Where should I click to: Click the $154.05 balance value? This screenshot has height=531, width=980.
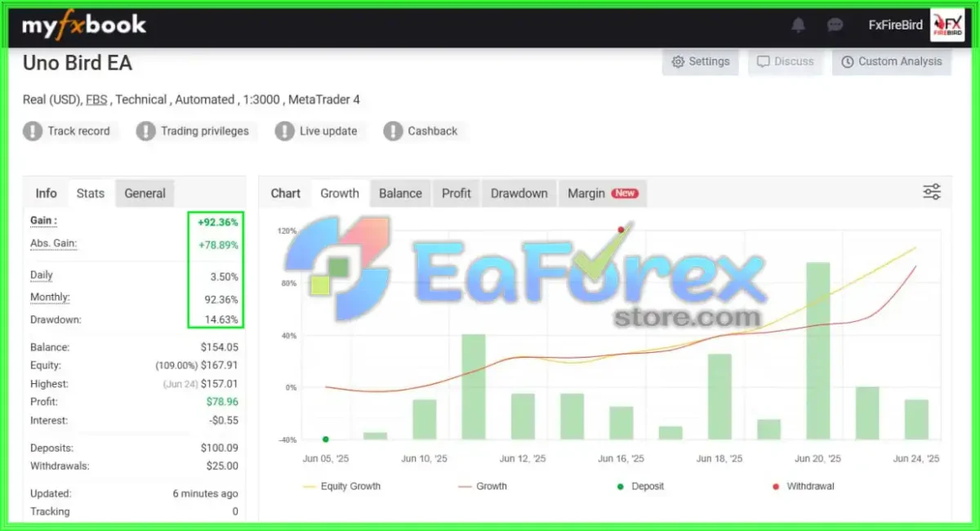click(220, 347)
